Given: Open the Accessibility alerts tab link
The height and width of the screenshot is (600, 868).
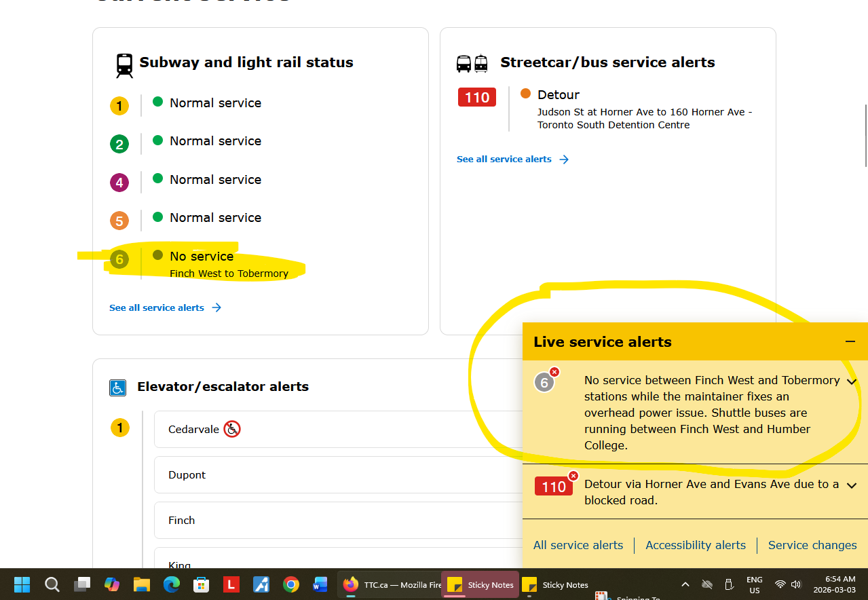Looking at the screenshot, I should 695,545.
